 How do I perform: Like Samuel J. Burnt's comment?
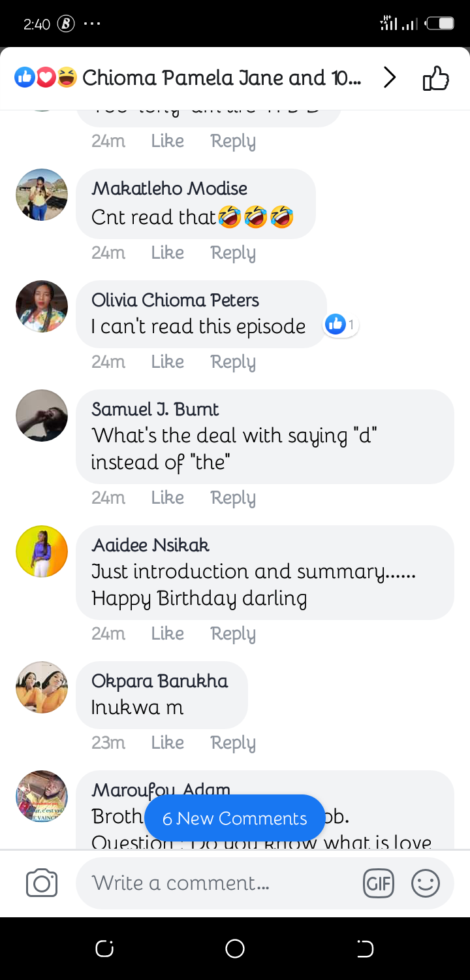(167, 498)
